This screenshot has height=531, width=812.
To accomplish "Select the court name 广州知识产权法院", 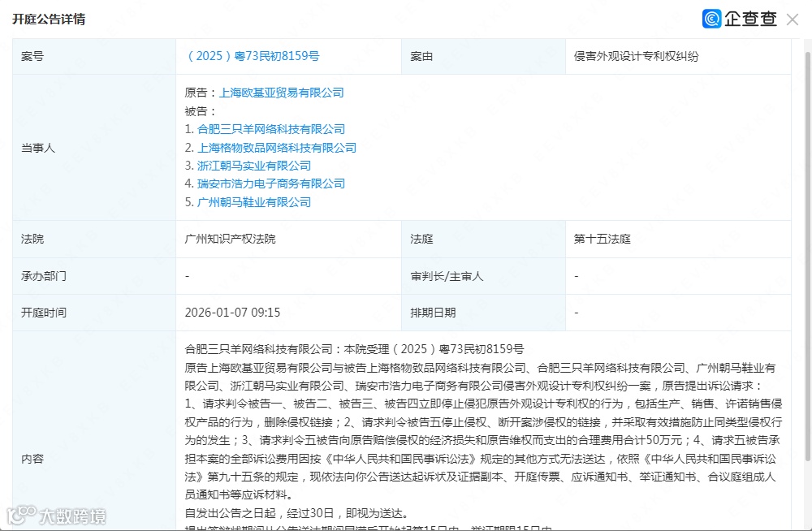I will click(230, 239).
